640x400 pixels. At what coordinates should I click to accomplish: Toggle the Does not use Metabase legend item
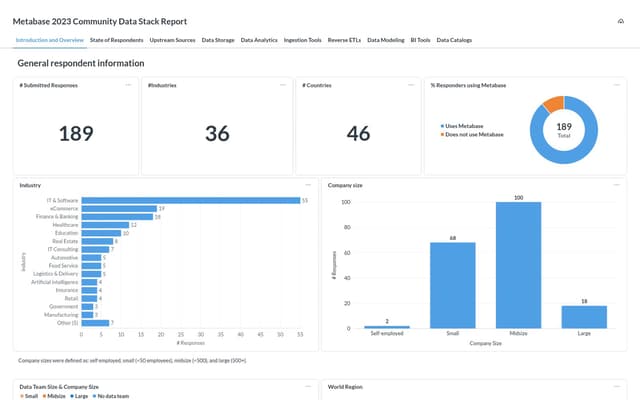(472, 134)
